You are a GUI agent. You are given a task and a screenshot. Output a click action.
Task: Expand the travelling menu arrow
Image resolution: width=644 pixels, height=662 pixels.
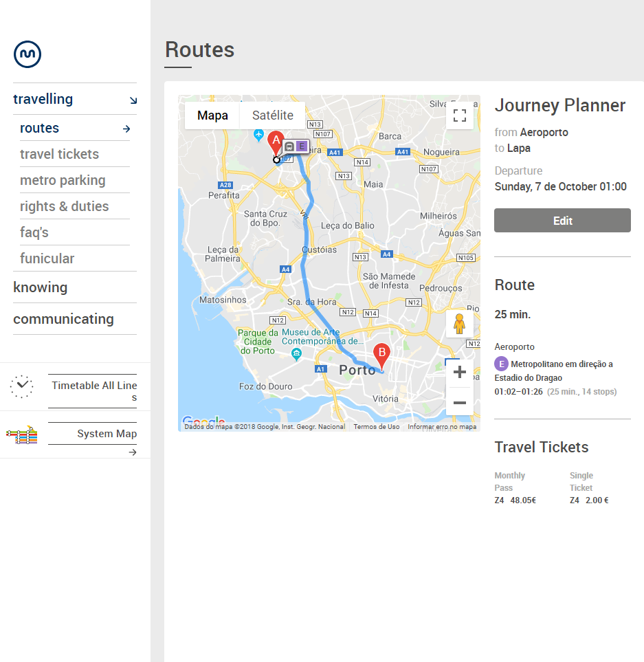coord(133,100)
